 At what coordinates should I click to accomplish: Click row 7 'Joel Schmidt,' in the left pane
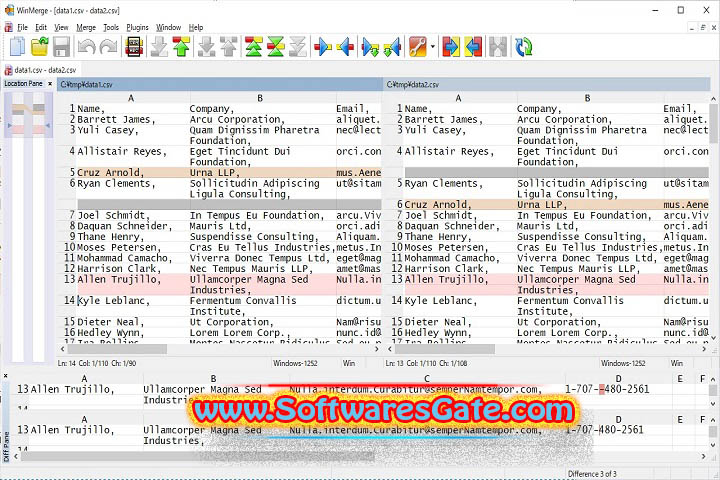coord(113,215)
